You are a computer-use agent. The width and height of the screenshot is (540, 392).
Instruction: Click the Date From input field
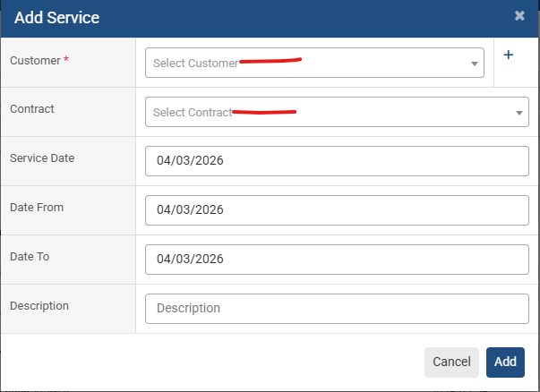click(x=337, y=210)
